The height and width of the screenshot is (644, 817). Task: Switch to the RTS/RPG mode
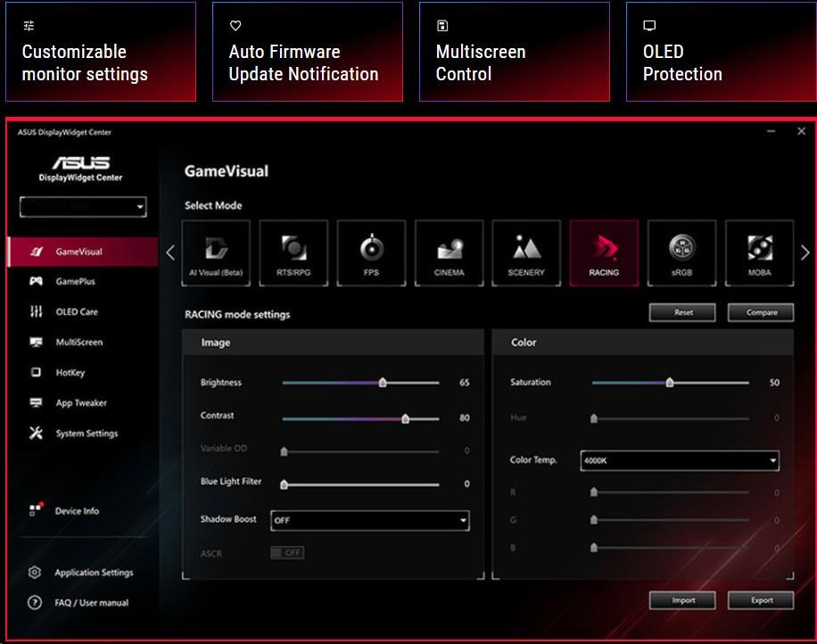(294, 252)
